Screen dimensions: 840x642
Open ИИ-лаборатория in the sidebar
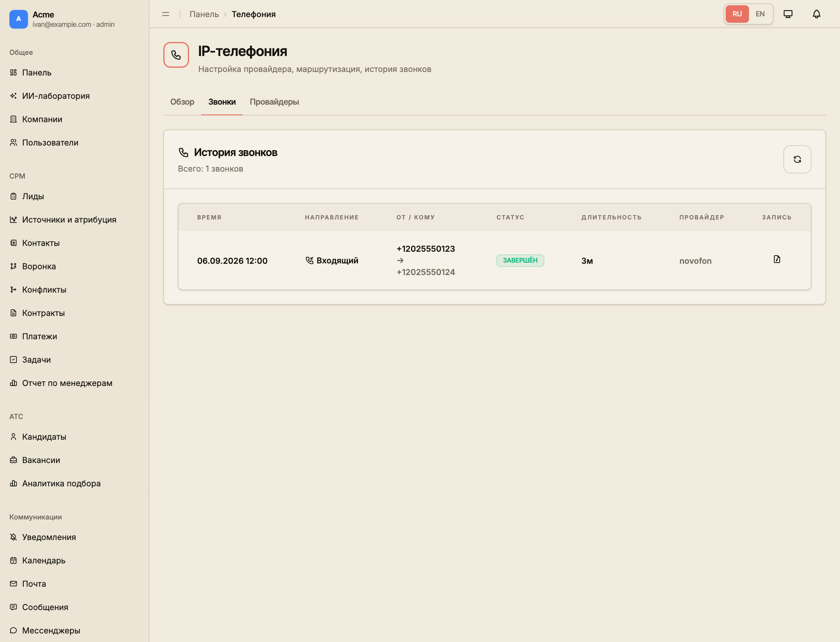(x=74, y=96)
